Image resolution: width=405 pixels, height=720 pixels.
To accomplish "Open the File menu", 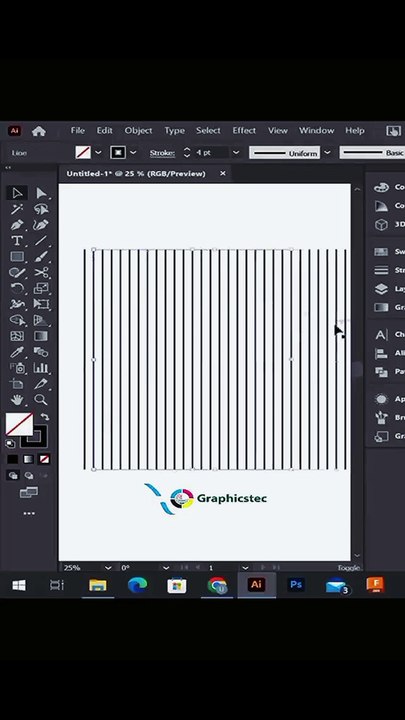I will [78, 130].
